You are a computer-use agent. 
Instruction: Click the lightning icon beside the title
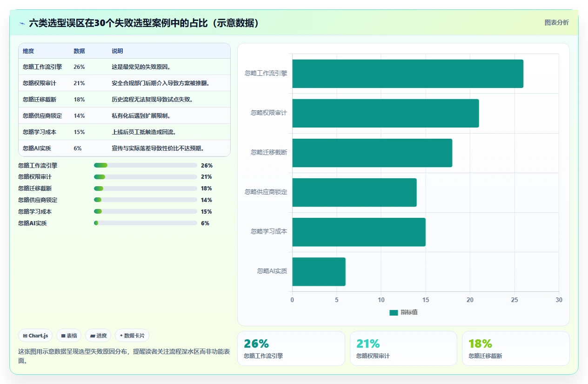[x=22, y=23]
